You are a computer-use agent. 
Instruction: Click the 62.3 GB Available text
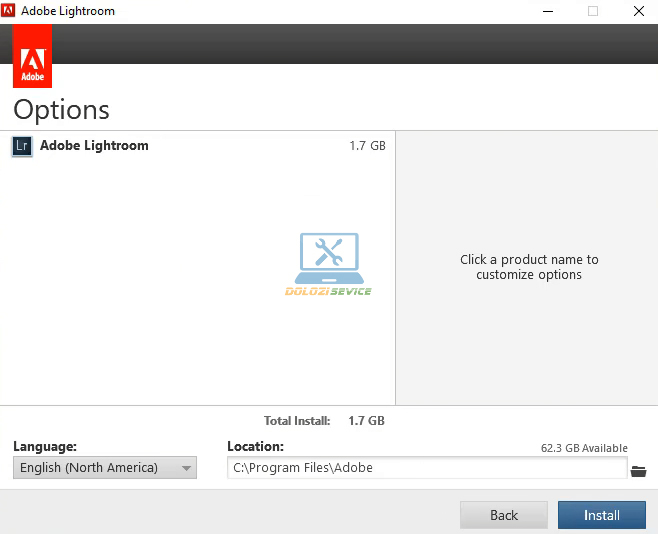coord(583,448)
